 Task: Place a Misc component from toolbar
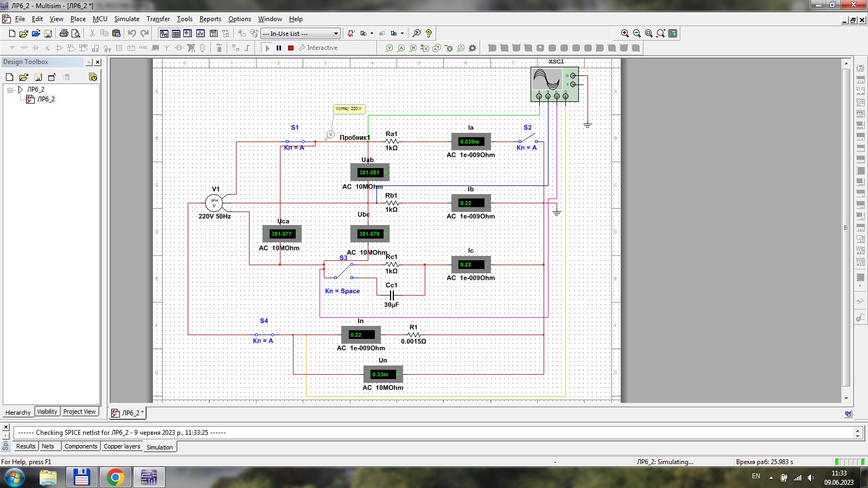tap(143, 48)
